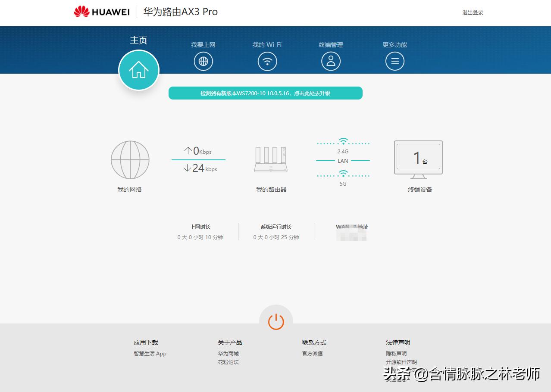Open 我要上网 via its globe icon
Screen dimensions: 551x392
point(203,61)
